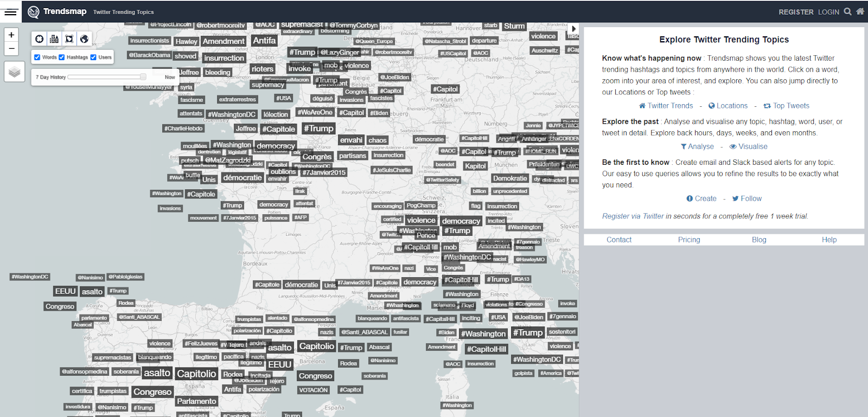Zoom in on the map
This screenshot has height=417, width=868.
(11, 35)
